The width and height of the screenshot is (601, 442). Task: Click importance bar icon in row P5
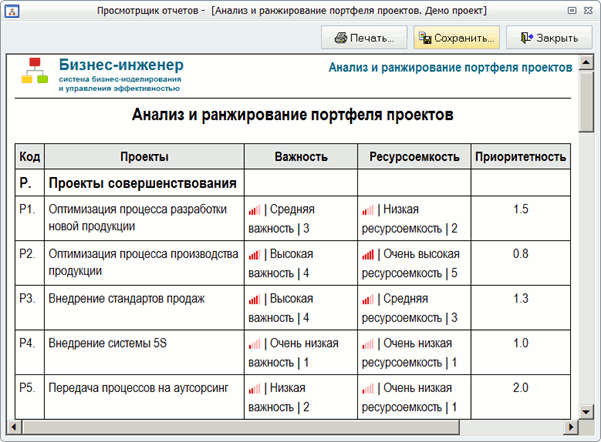[254, 389]
